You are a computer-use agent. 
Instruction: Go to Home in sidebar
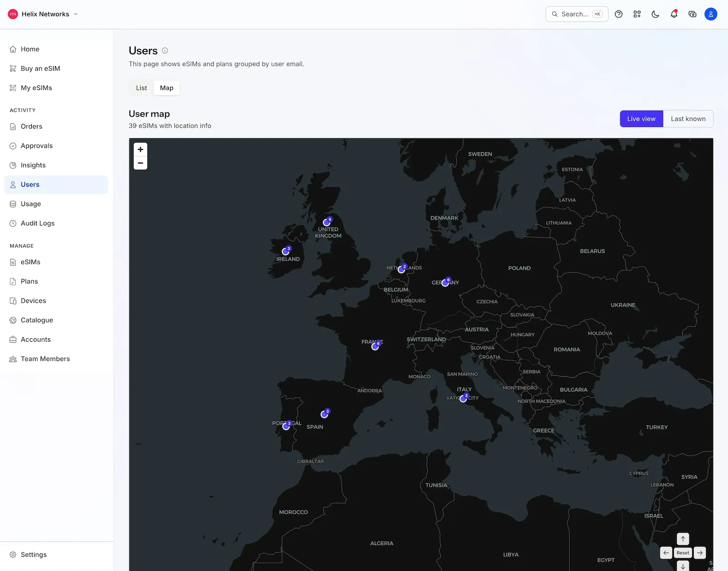[56, 49]
